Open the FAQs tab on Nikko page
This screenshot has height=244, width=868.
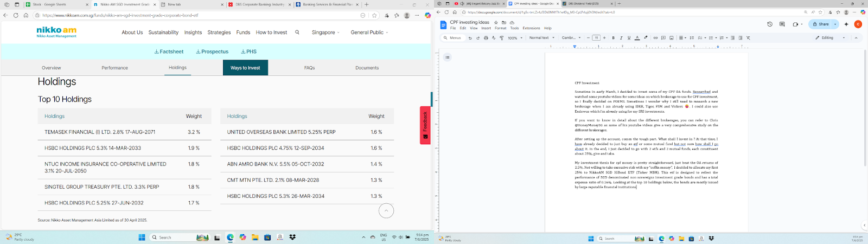pyautogui.click(x=309, y=68)
